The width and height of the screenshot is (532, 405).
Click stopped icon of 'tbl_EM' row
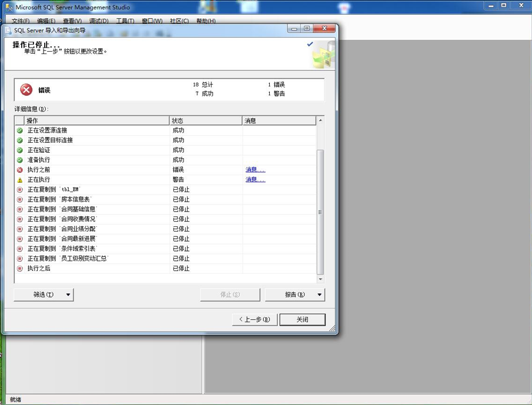pyautogui.click(x=19, y=190)
